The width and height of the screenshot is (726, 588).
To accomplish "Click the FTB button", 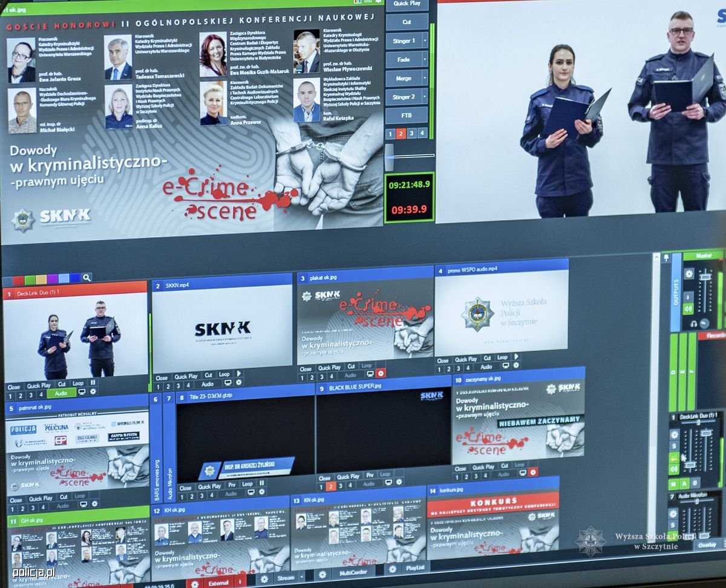I will click(x=407, y=116).
